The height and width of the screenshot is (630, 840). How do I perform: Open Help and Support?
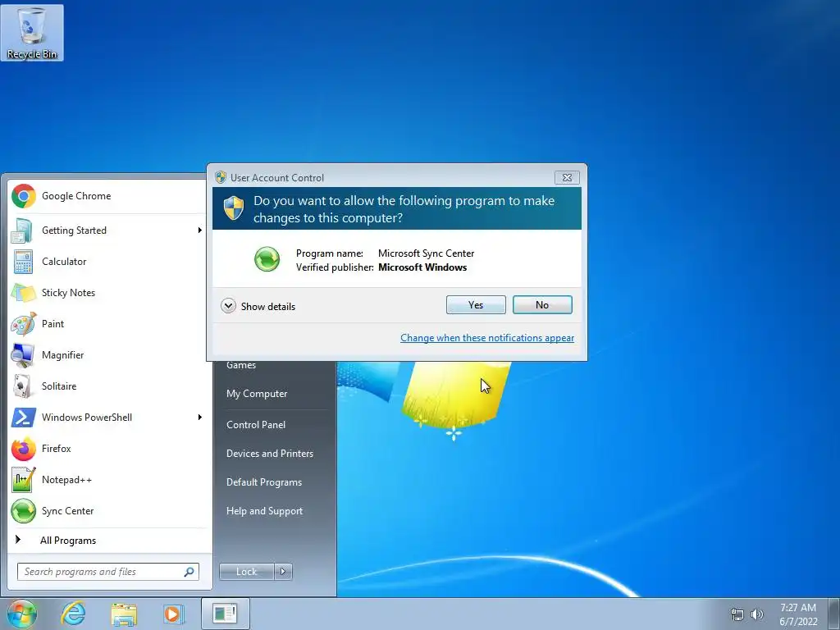click(x=264, y=511)
